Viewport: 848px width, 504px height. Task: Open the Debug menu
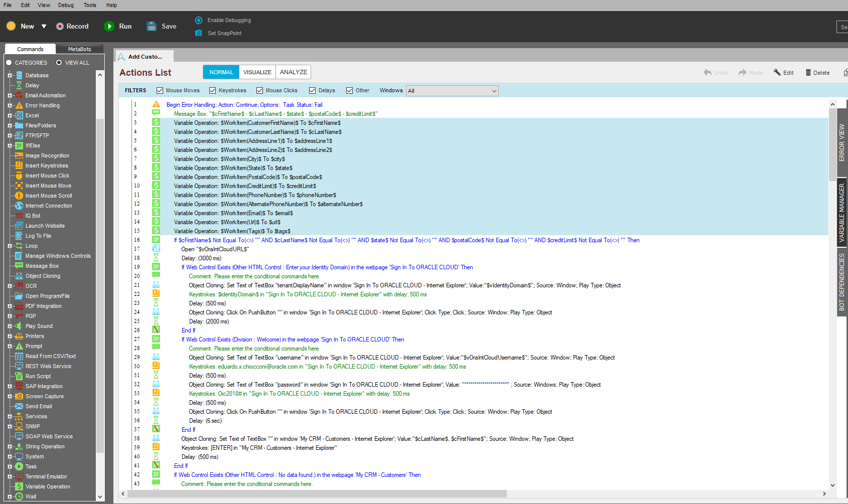tap(66, 5)
